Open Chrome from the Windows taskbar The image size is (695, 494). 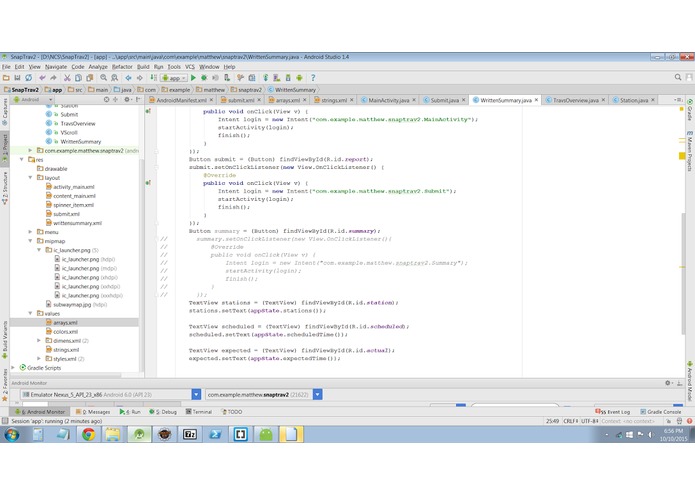click(x=88, y=434)
